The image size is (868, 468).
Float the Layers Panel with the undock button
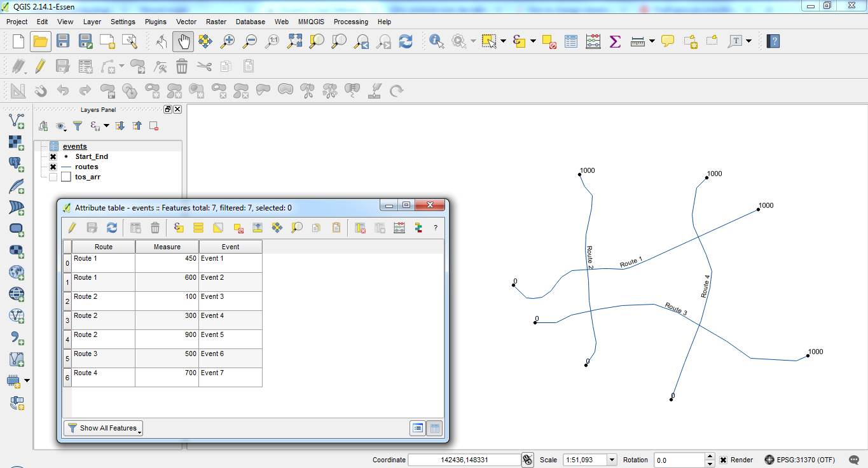tap(168, 109)
